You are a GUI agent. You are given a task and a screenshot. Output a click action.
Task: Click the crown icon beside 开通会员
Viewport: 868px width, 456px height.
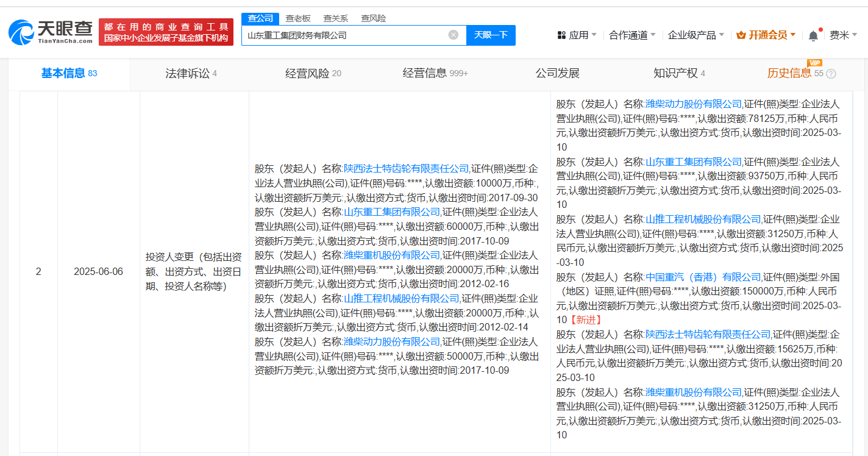tap(741, 35)
